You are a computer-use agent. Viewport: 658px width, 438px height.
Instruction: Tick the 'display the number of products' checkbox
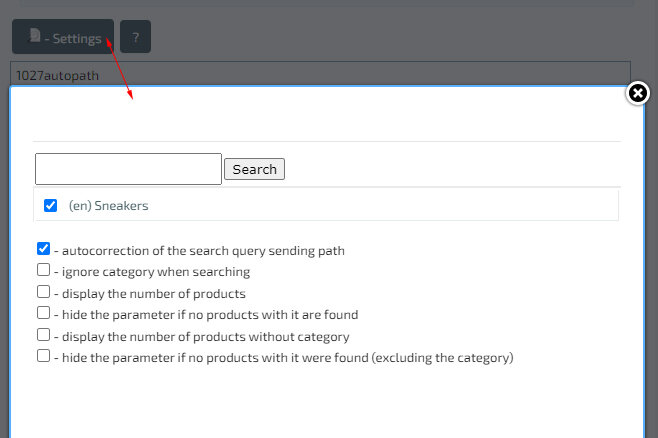[43, 293]
